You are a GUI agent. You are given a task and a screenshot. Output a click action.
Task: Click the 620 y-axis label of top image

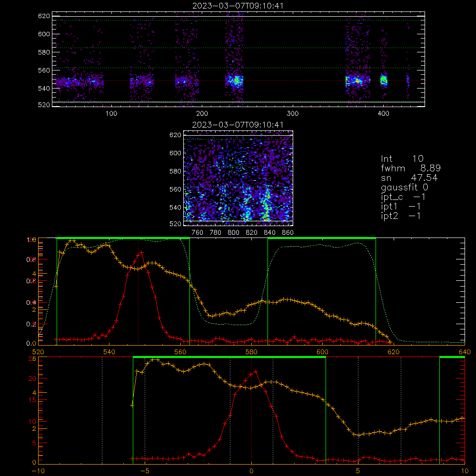coord(44,16)
